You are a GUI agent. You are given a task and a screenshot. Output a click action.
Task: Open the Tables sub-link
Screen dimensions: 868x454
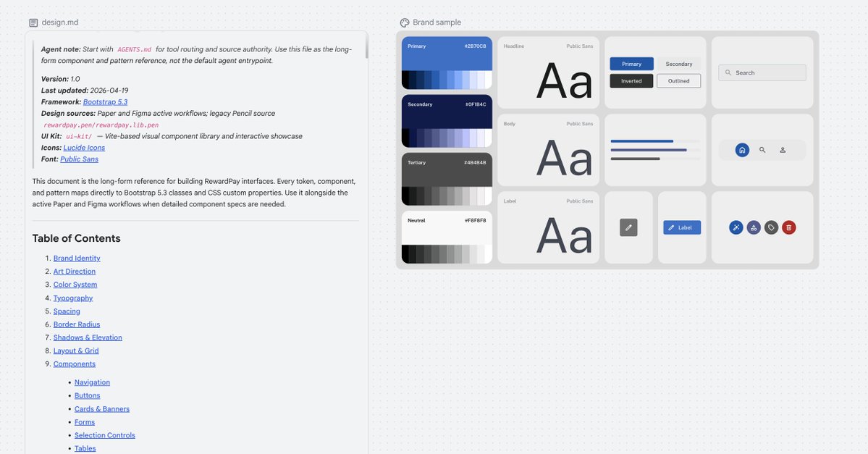click(85, 448)
